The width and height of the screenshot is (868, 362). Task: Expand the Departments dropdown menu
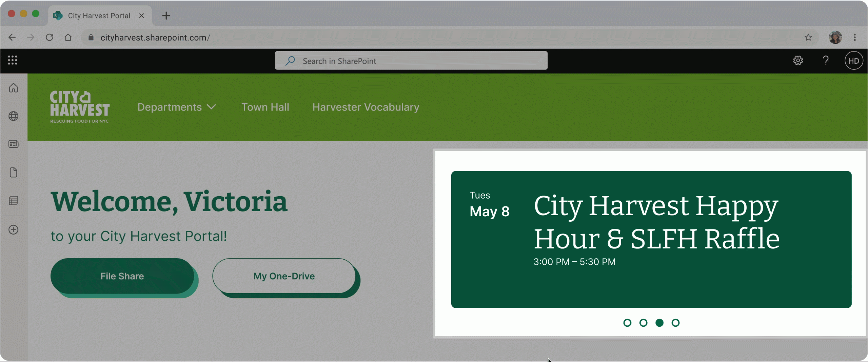(x=177, y=107)
